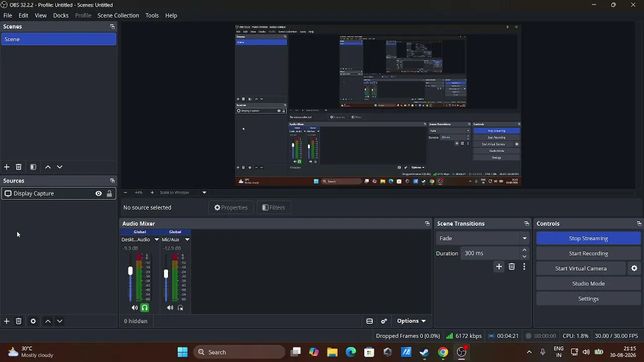This screenshot has width=644, height=362.
Task: Open Mic/Aux channel dropdown arrow
Action: click(187, 240)
